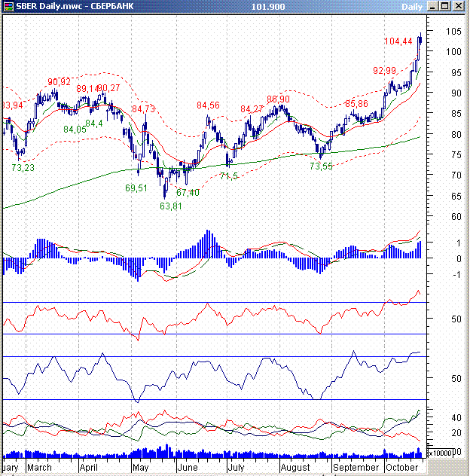Click the 84,73 peak label

click(143, 108)
